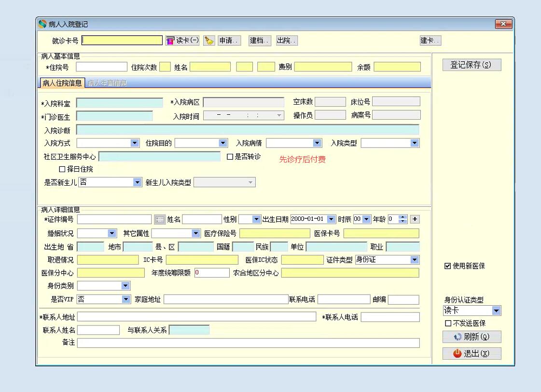Switch to the 病人生育信息 tab
The width and height of the screenshot is (541, 392).
(x=107, y=83)
